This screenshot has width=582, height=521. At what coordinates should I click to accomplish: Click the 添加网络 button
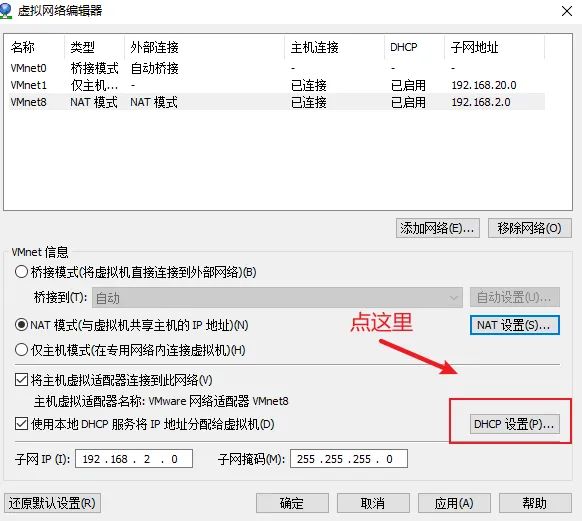coord(438,228)
